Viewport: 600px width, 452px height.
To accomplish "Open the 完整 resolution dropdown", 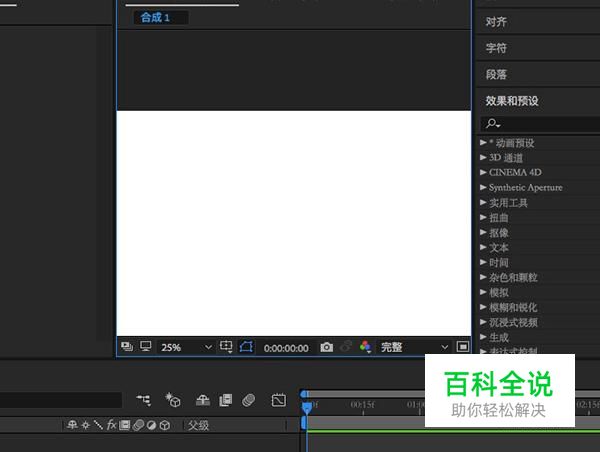I will (414, 347).
